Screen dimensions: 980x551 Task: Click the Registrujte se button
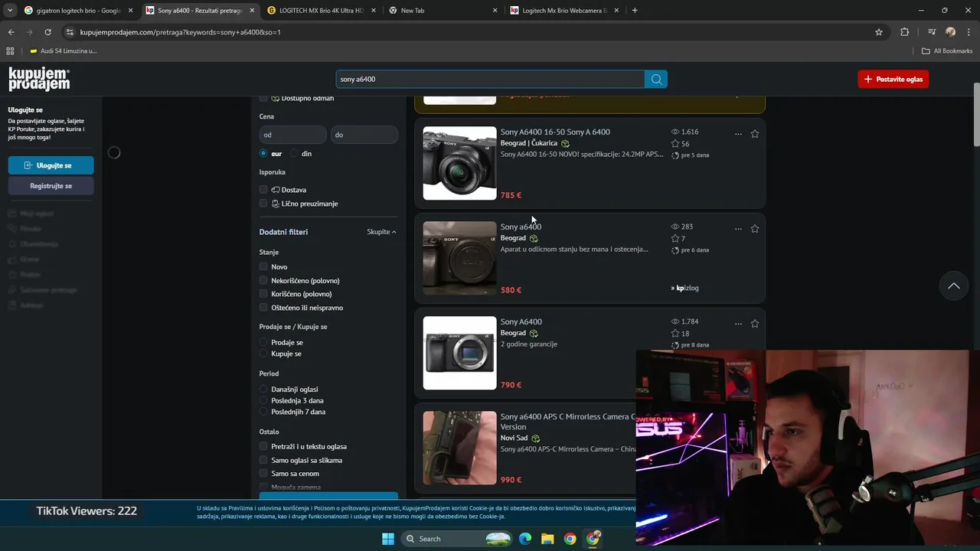(x=51, y=186)
